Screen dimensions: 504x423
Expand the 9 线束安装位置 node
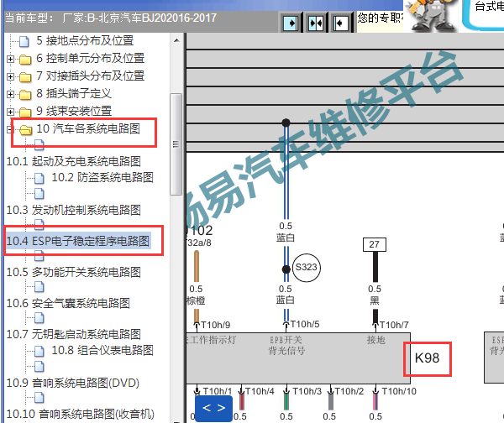pyautogui.click(x=10, y=112)
